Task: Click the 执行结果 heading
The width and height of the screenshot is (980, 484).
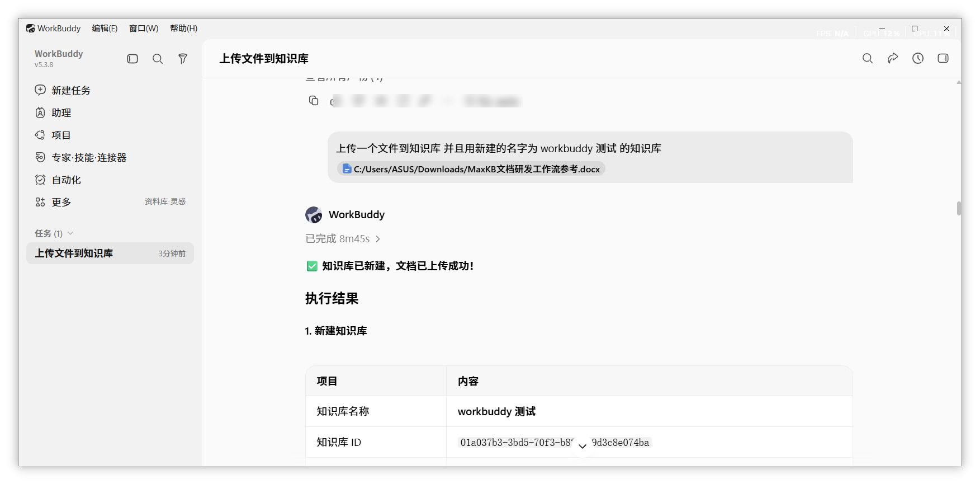Action: [332, 298]
